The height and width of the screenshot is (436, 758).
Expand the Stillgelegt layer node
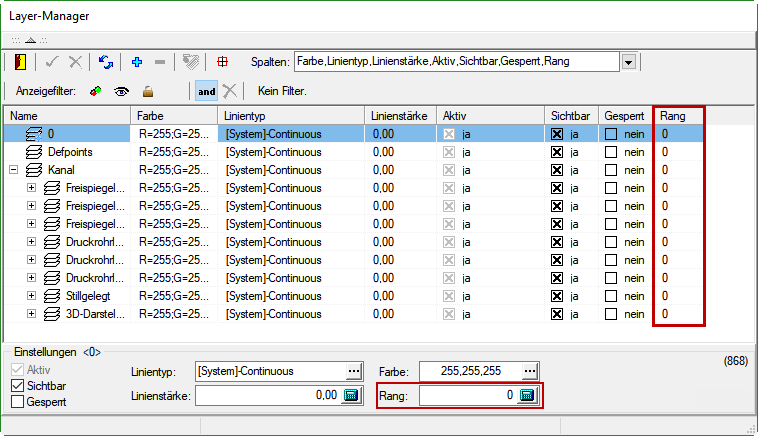pyautogui.click(x=31, y=296)
